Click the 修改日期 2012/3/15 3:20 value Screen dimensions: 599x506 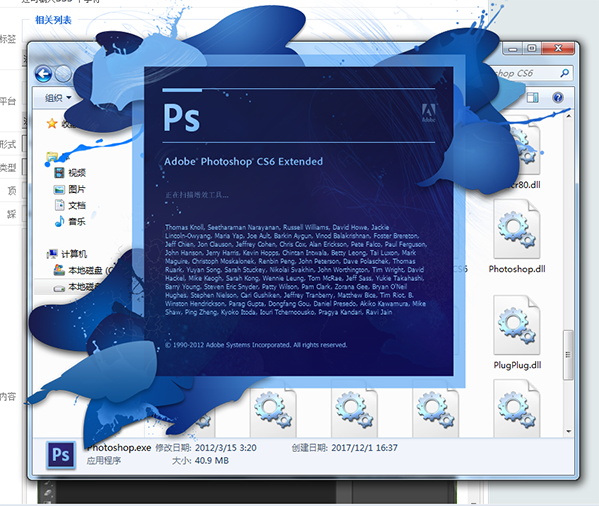[x=226, y=448]
